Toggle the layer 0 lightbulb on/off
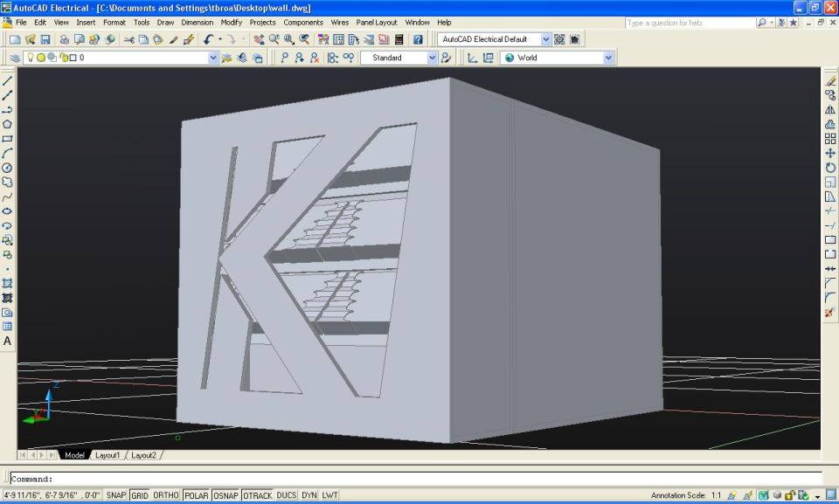This screenshot has width=839, height=504. pos(31,58)
